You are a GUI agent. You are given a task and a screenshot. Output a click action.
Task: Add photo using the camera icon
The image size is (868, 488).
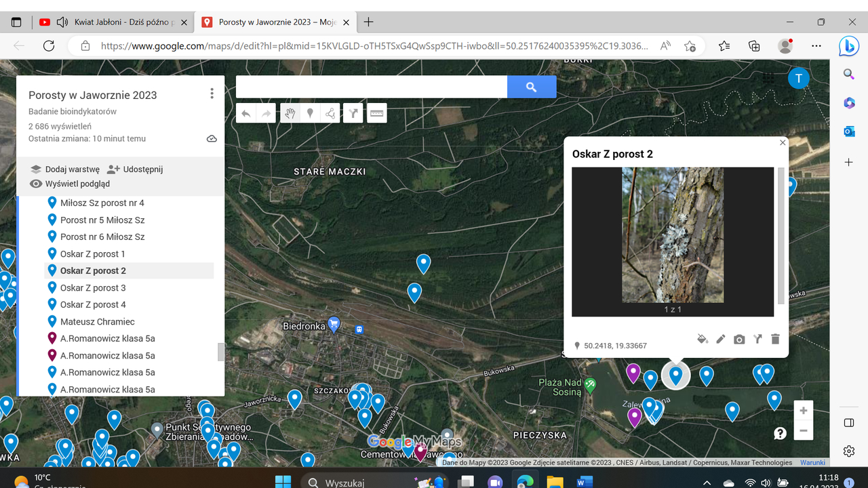click(x=739, y=339)
